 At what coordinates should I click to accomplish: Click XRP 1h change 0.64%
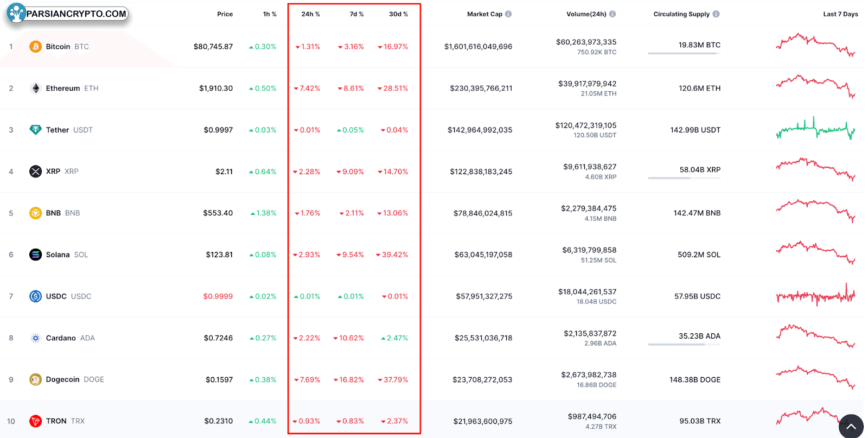(263, 172)
